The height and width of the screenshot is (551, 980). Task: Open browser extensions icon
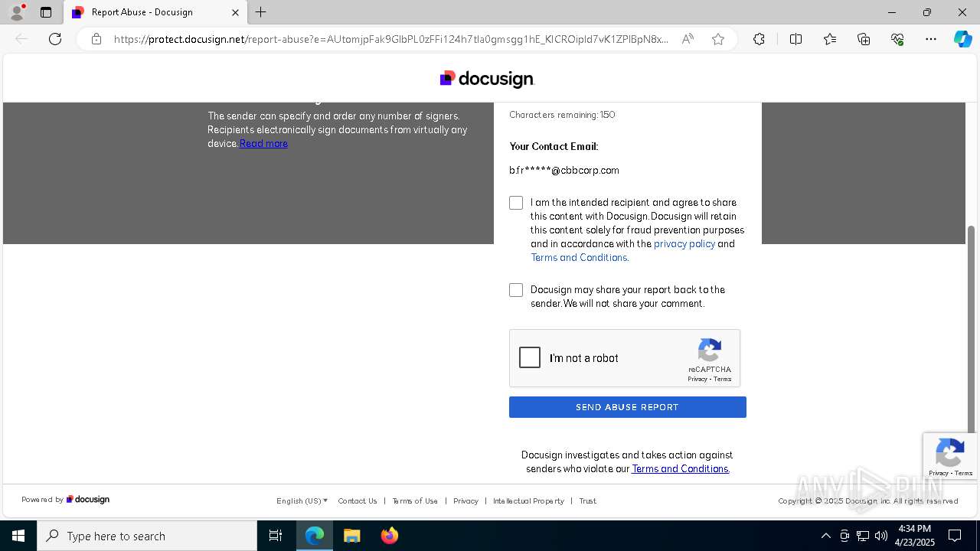759,39
